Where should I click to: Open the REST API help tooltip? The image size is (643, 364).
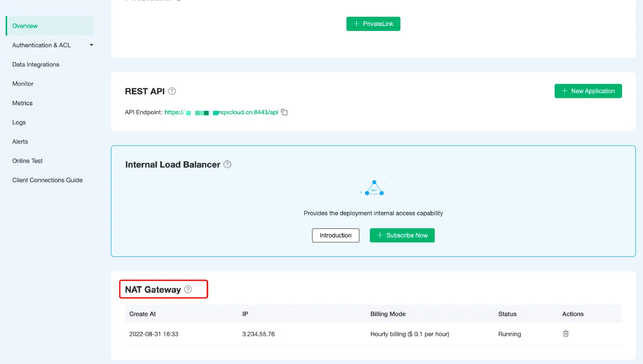click(x=172, y=91)
